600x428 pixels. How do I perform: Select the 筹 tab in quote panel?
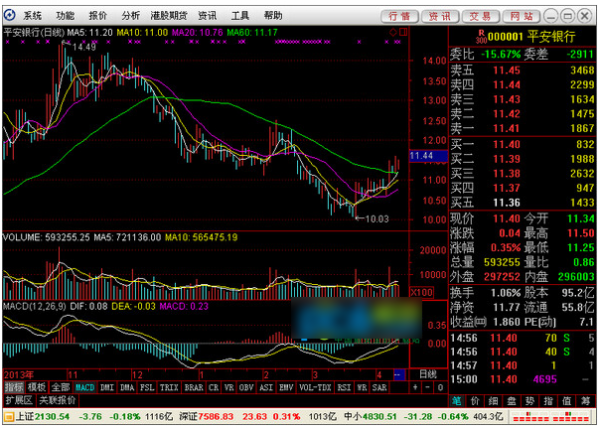(585, 401)
